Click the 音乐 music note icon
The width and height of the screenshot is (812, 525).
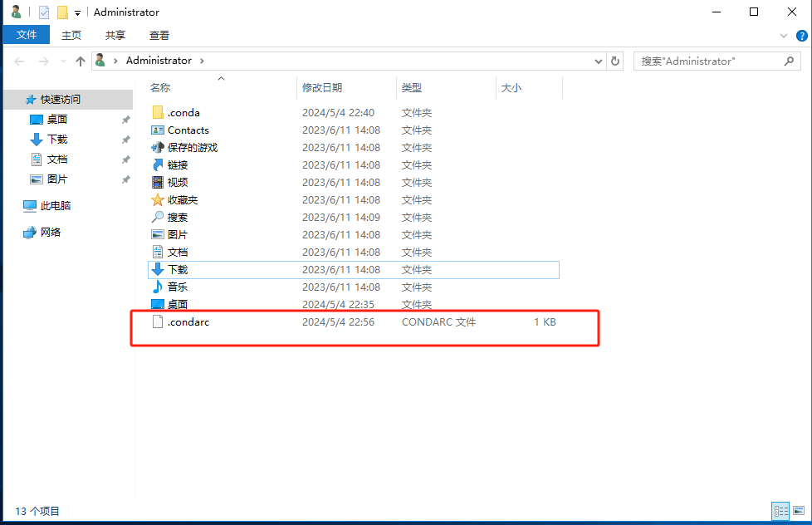158,287
